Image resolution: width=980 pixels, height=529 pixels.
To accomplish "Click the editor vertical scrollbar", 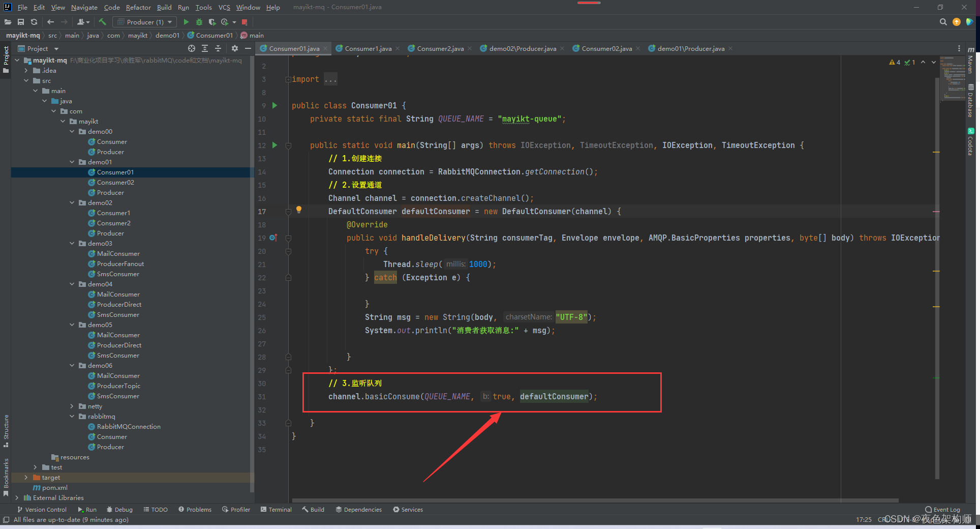I will point(937,277).
